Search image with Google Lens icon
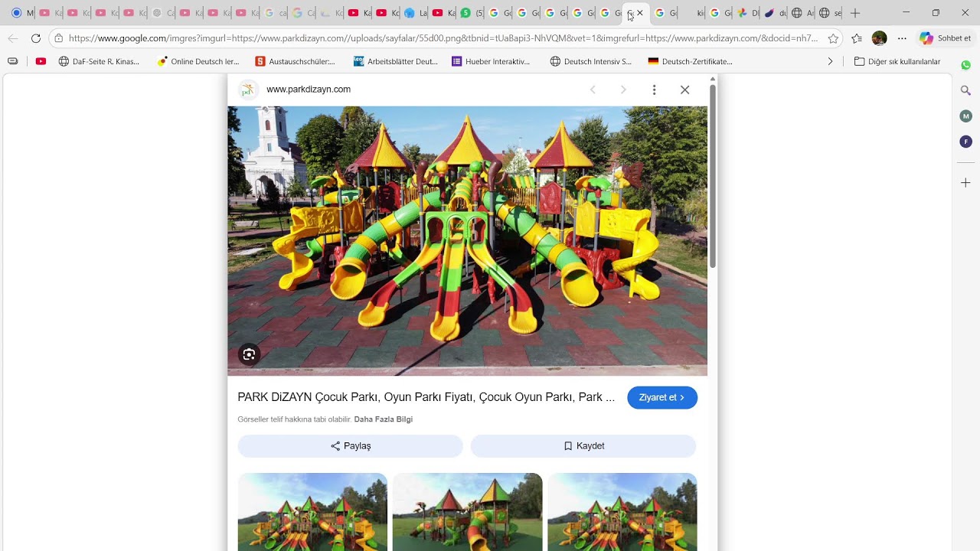Screen dimensions: 980x551 coord(249,354)
